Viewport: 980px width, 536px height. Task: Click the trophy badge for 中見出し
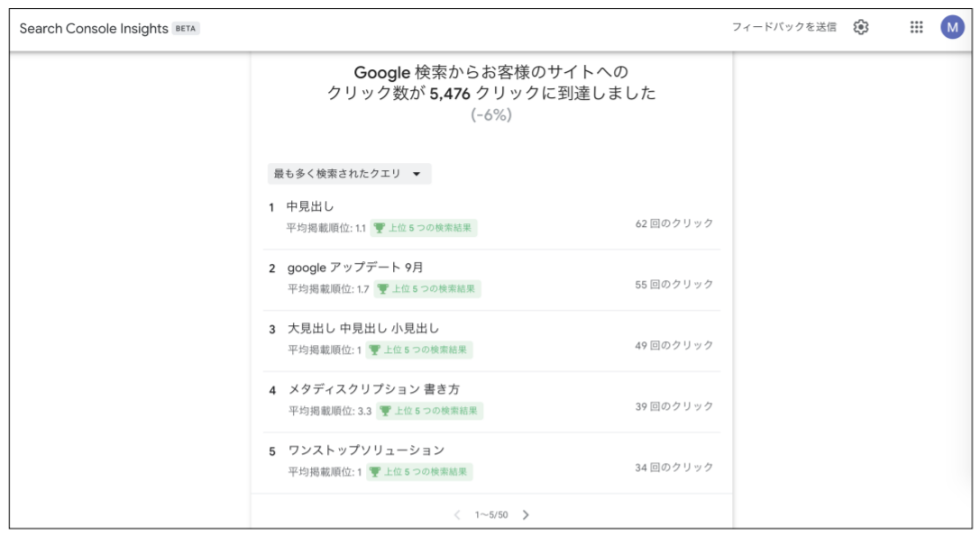tap(424, 228)
